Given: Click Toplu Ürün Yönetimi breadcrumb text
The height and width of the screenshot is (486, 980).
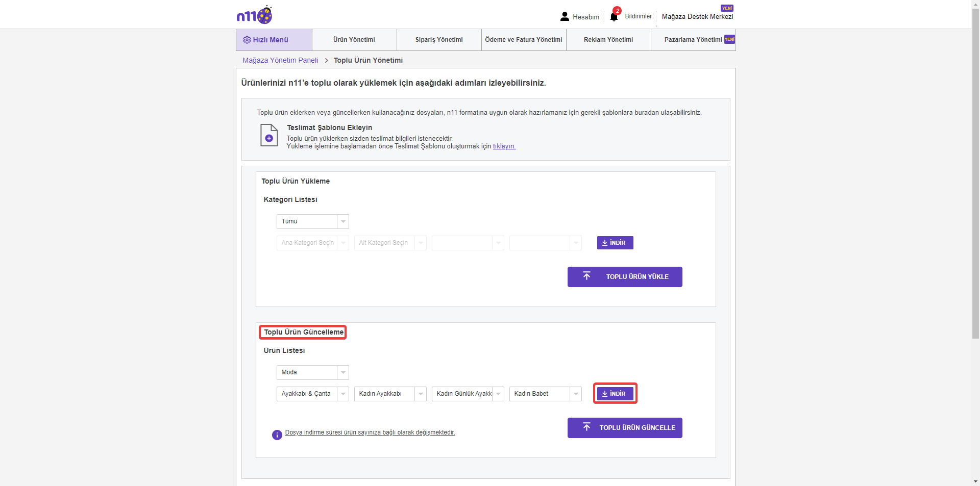Looking at the screenshot, I should click(x=368, y=60).
